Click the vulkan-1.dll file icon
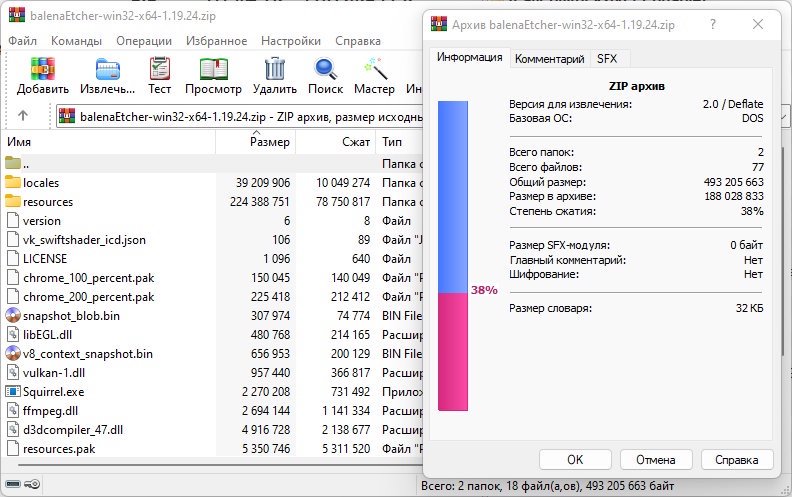Screen dimensions: 792x497 [x=13, y=373]
